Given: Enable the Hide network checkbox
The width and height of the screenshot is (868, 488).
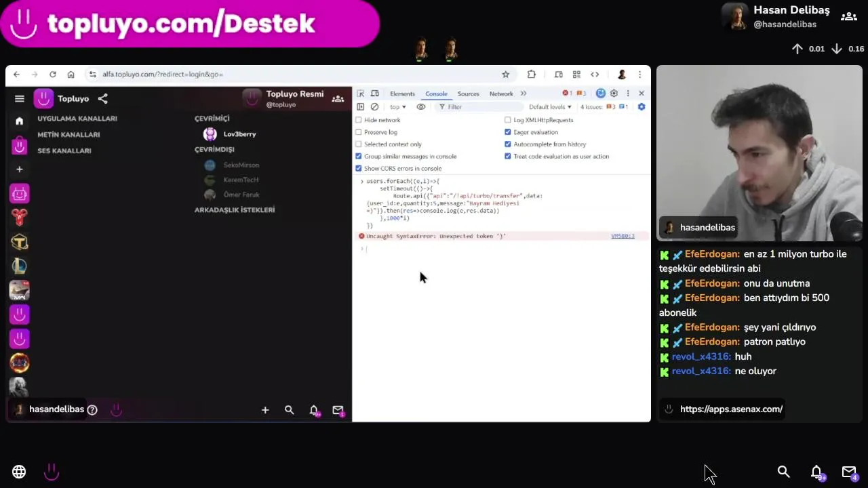Looking at the screenshot, I should (x=359, y=120).
